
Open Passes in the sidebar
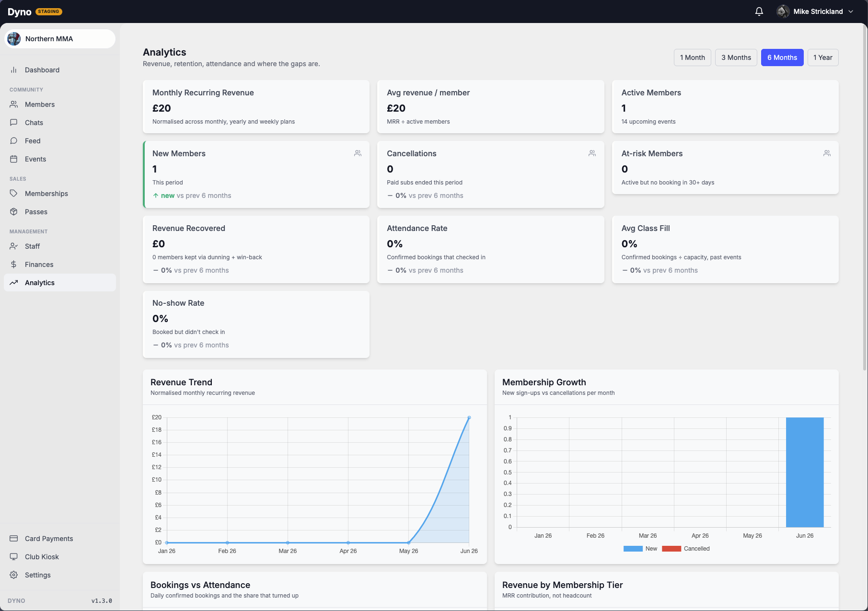coord(60,212)
